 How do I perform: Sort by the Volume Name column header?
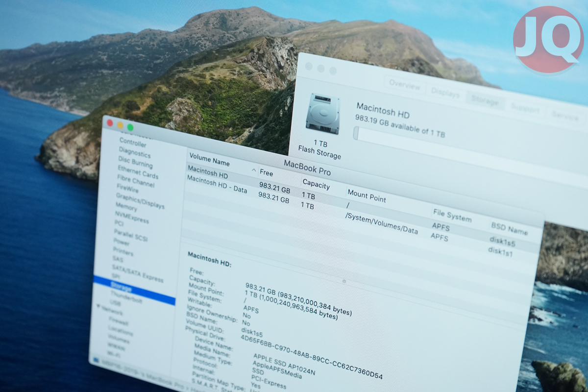(209, 161)
